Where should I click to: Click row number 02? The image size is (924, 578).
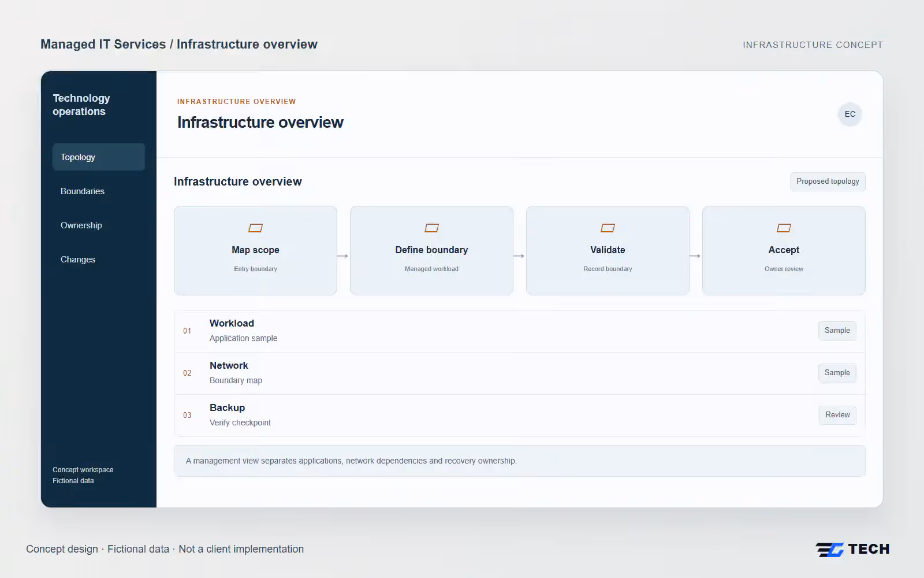tap(187, 373)
